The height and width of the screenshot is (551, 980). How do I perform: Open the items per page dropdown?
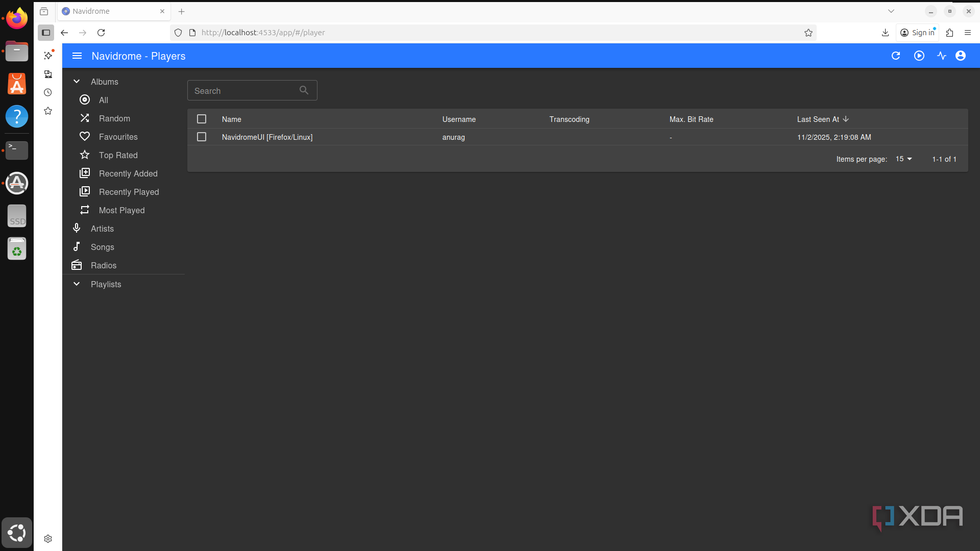904,159
